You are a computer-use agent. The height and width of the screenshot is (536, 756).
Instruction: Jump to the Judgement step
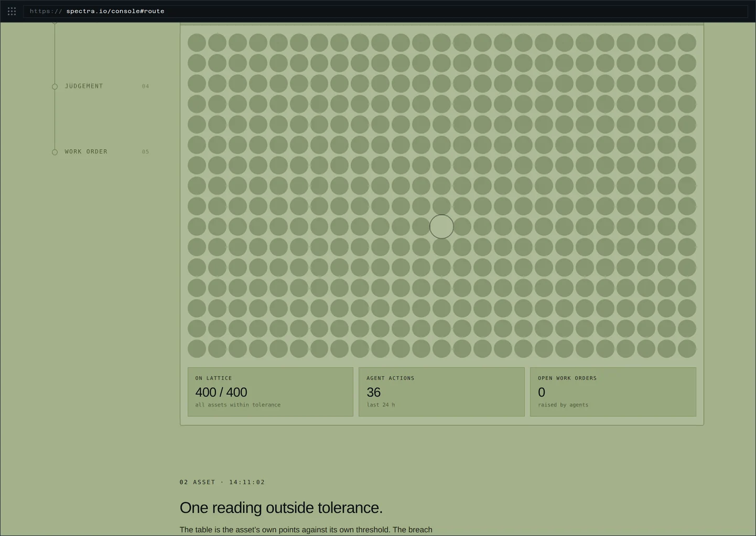click(84, 86)
